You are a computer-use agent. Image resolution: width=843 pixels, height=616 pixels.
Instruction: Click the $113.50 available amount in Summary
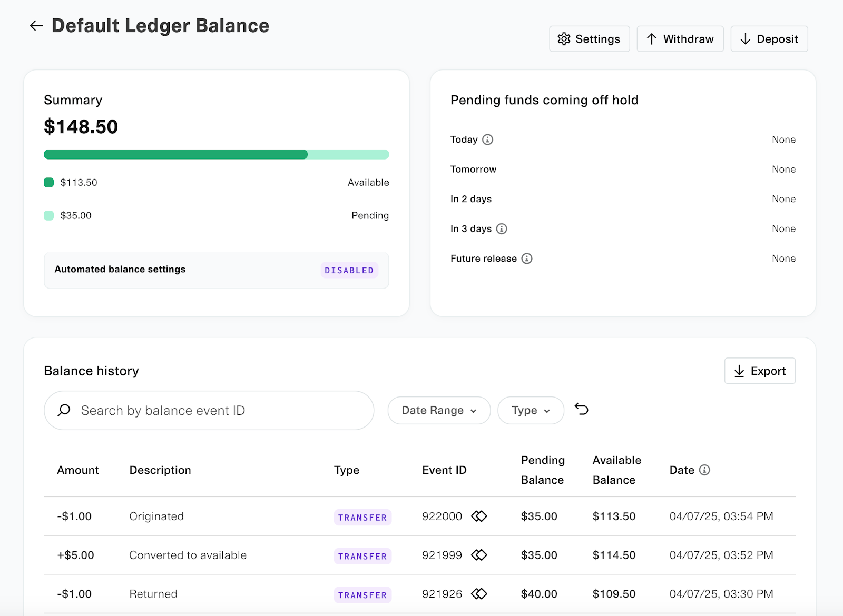click(79, 183)
